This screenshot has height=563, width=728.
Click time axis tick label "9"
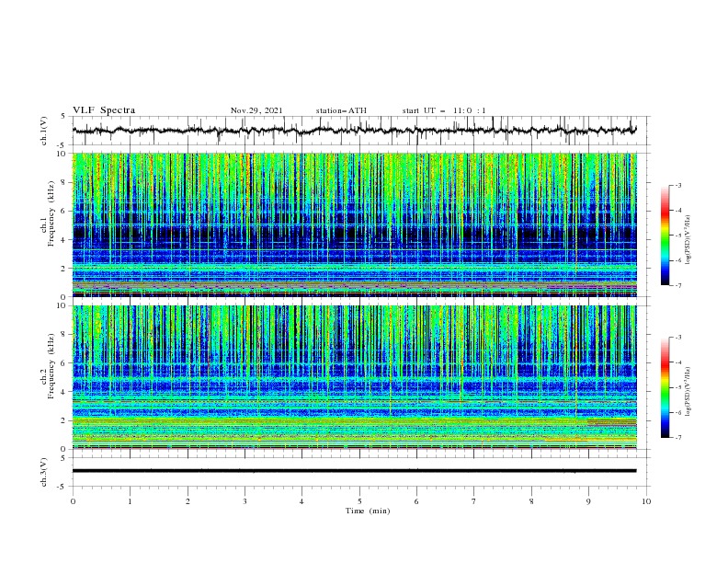(588, 501)
